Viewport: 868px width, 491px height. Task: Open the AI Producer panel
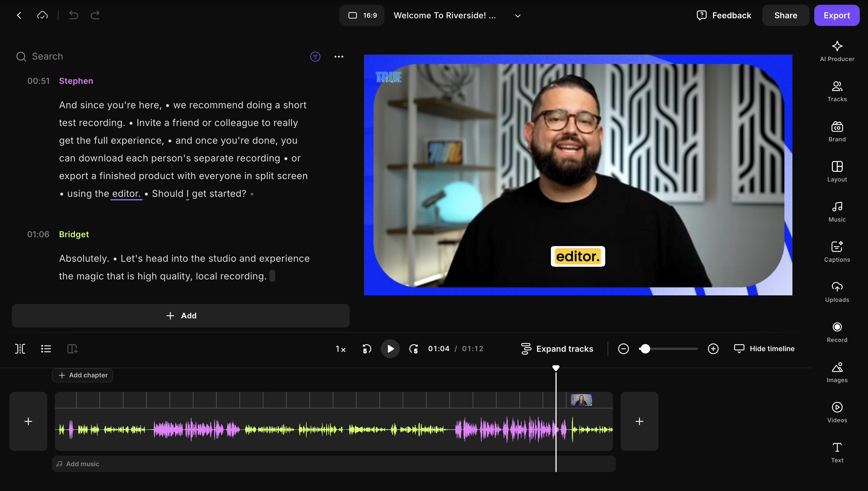tap(837, 51)
